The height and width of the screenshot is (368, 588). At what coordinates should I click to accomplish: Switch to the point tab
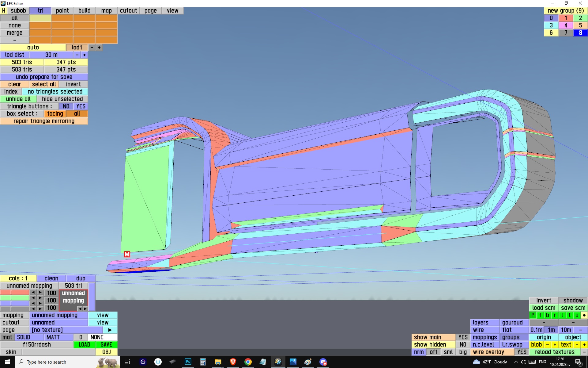click(62, 11)
